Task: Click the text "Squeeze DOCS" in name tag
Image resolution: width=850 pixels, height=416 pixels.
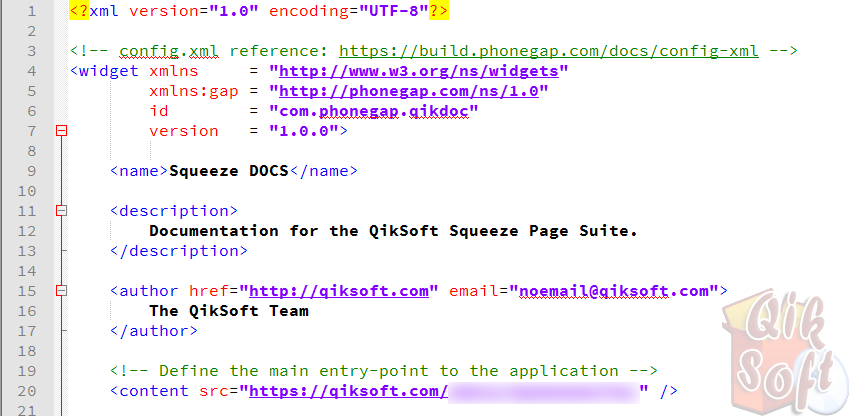Action: pos(229,171)
